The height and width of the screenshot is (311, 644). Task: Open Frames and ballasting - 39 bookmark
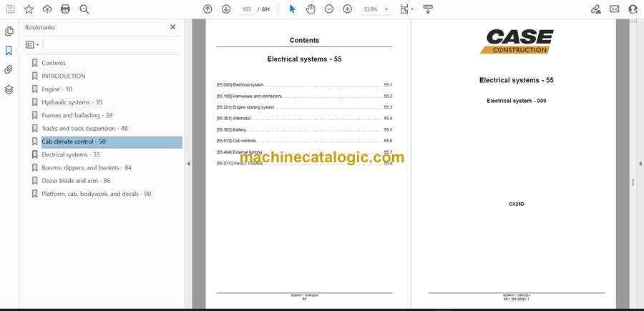(77, 115)
